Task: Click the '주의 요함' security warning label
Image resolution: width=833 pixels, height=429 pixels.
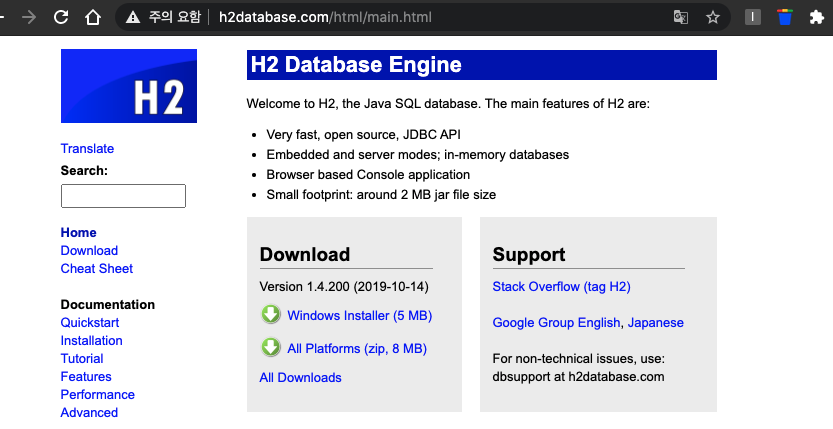Action: point(174,17)
